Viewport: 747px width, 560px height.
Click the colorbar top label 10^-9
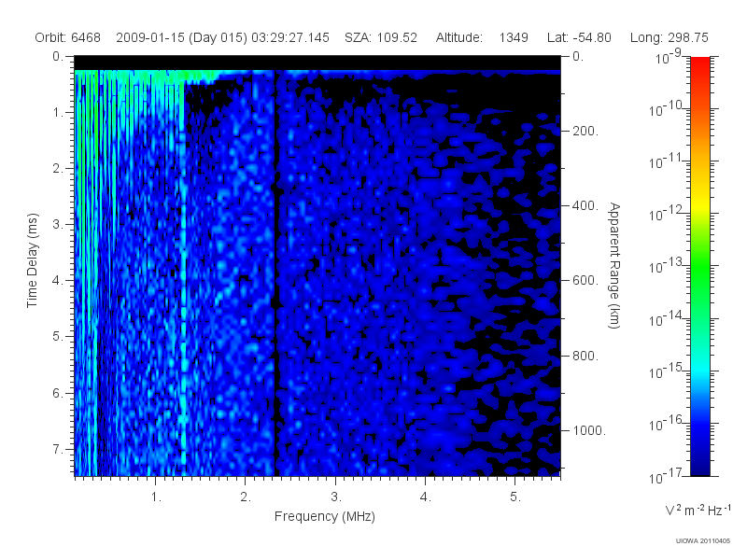pyautogui.click(x=668, y=57)
